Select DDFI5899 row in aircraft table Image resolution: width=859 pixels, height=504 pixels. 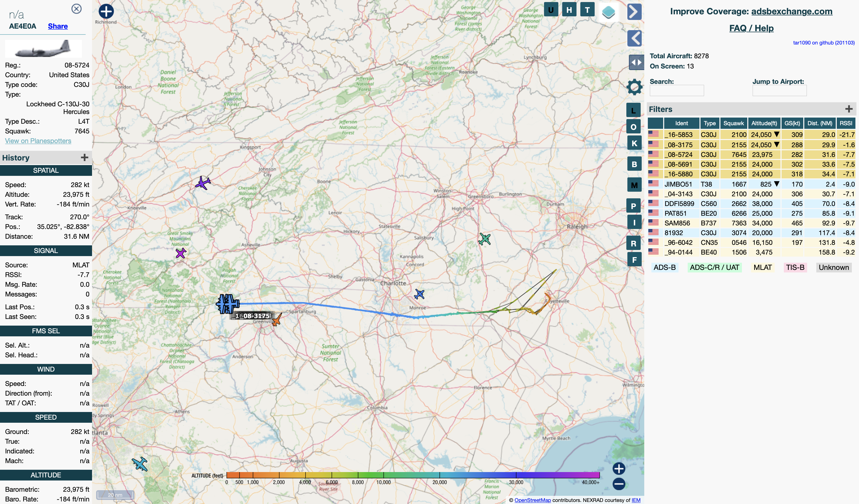pyautogui.click(x=751, y=203)
